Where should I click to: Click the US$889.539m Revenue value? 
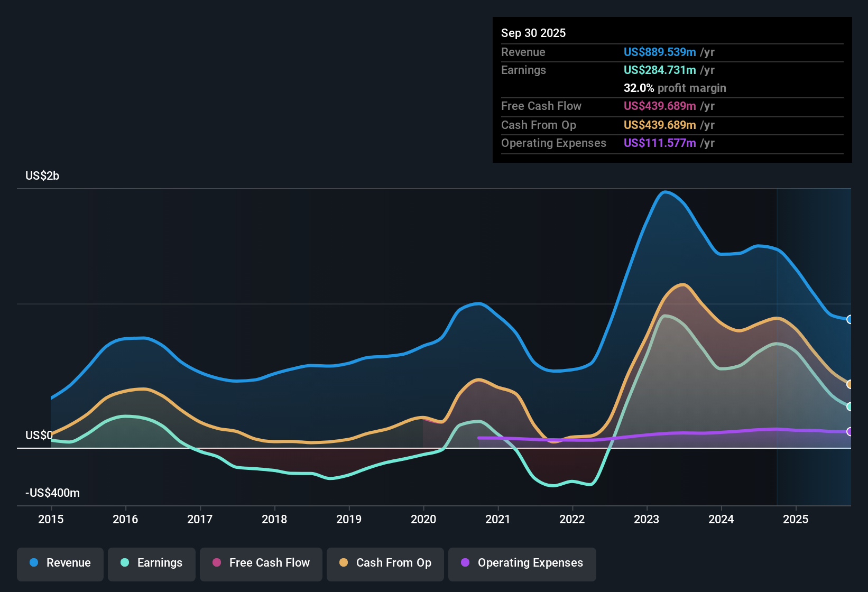(659, 52)
